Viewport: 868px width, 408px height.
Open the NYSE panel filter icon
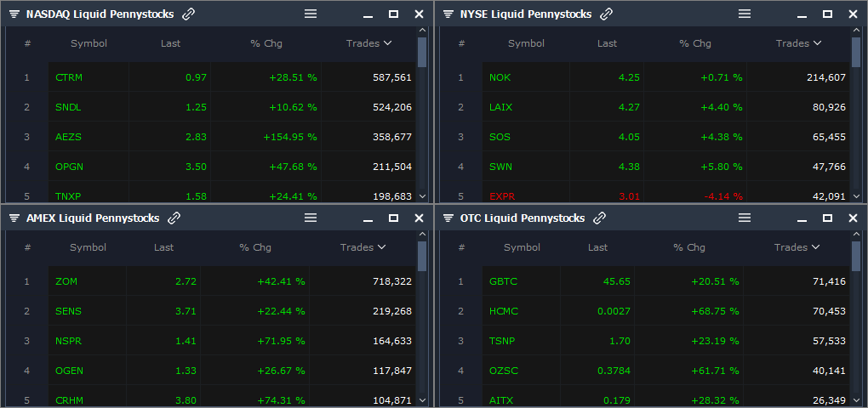point(448,14)
